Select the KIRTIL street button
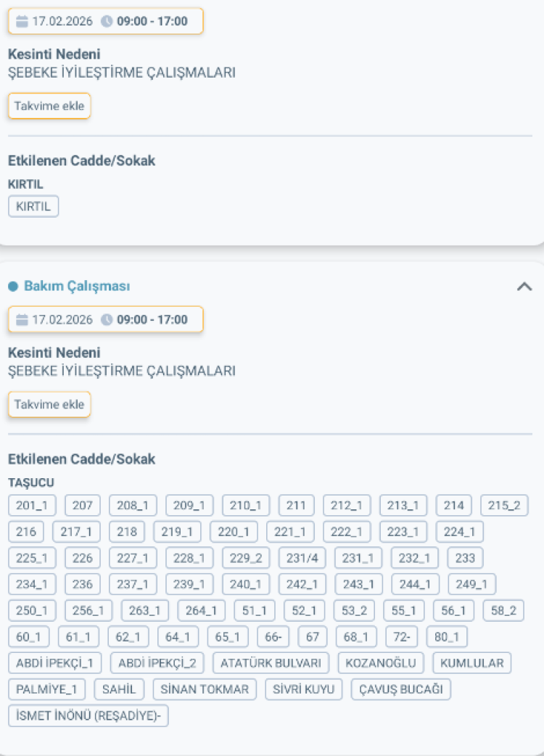 (x=33, y=206)
